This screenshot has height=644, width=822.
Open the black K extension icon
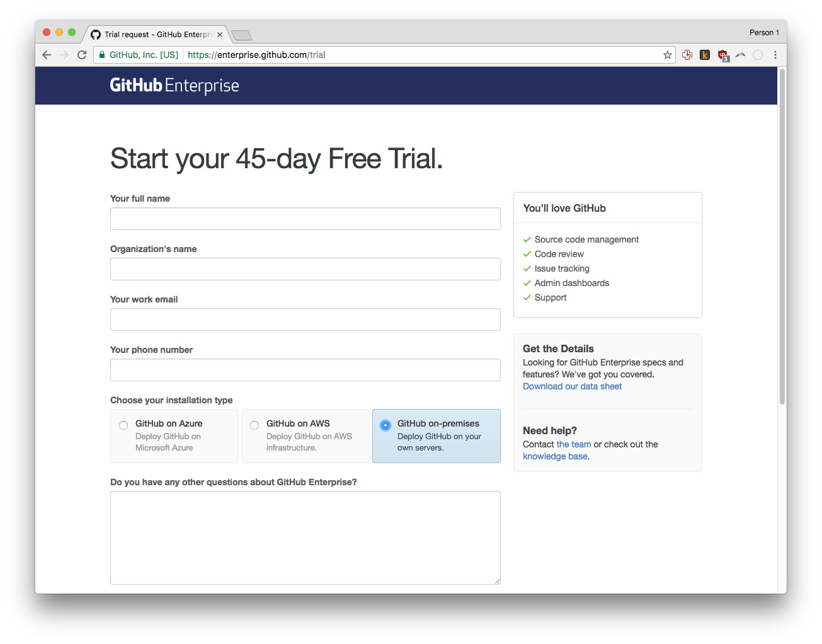[705, 55]
